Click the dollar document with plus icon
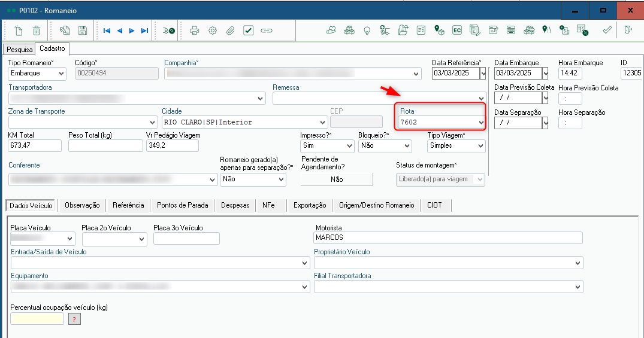Image resolution: width=644 pixels, height=338 pixels. 564,30
